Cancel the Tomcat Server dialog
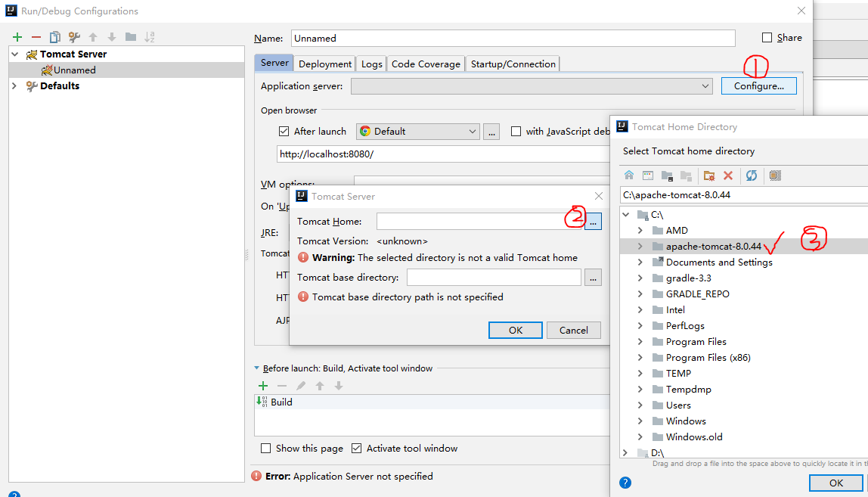Screen dimensions: 868x497 (573, 331)
